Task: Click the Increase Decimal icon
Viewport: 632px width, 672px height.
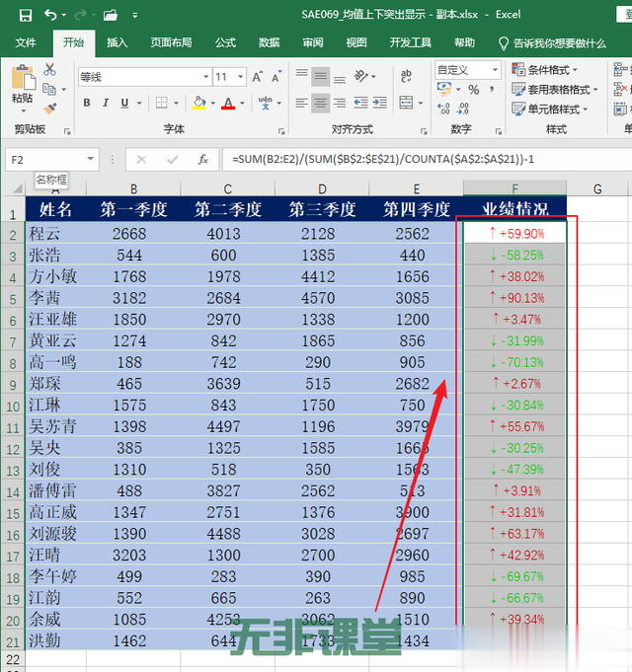Action: coord(443,109)
